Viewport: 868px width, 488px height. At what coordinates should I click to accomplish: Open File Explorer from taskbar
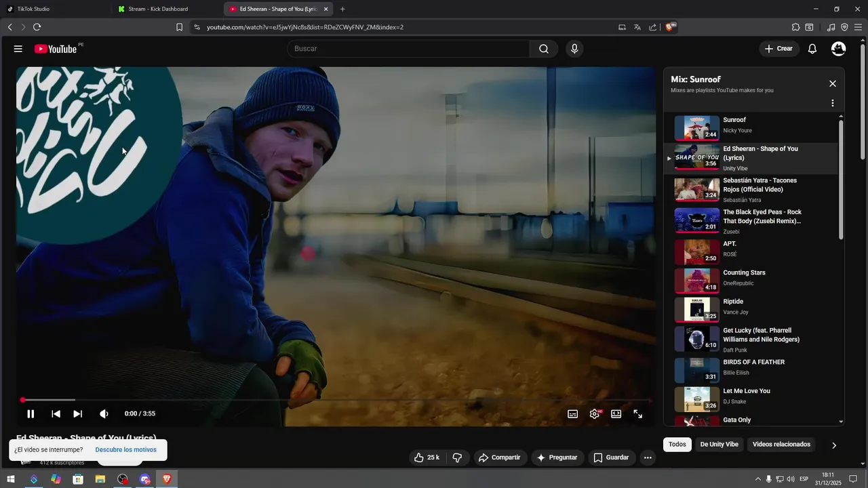click(100, 479)
